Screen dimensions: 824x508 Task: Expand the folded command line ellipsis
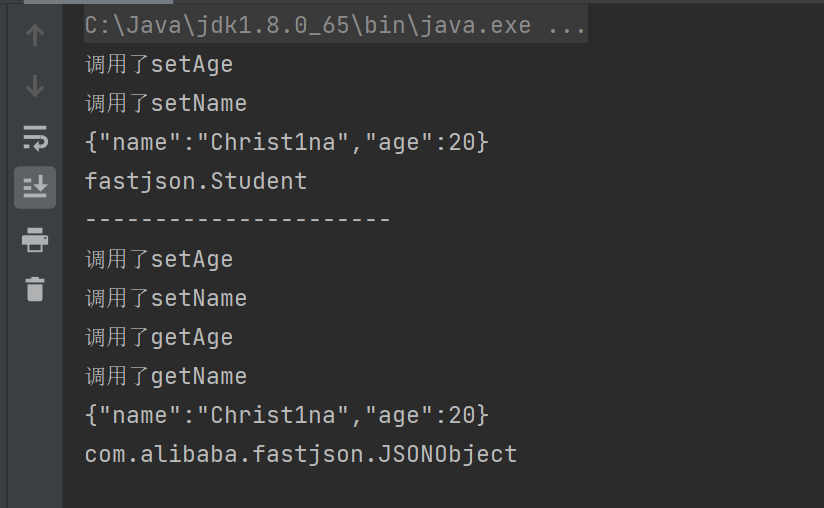tap(568, 25)
